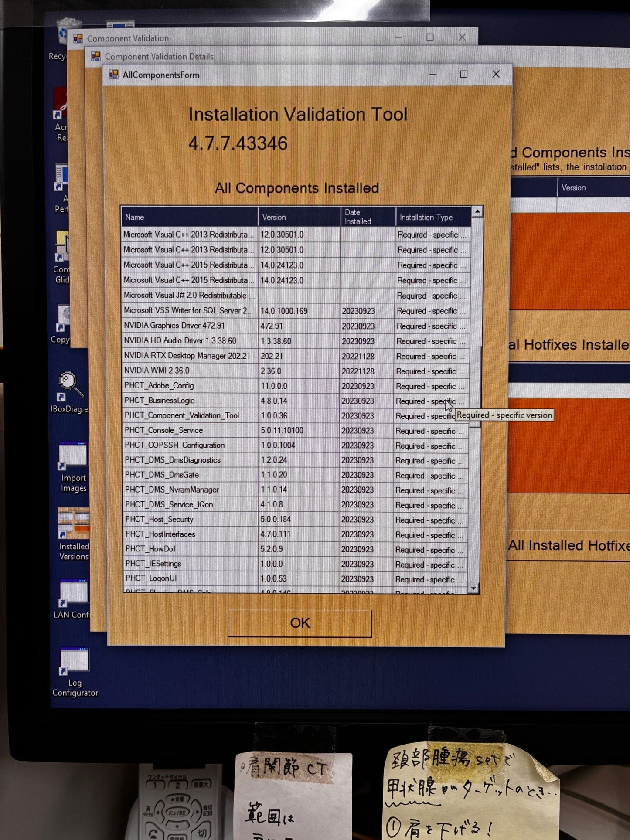The image size is (630, 840).
Task: Click version cell 14.0.1000.169
Action: coord(299,311)
